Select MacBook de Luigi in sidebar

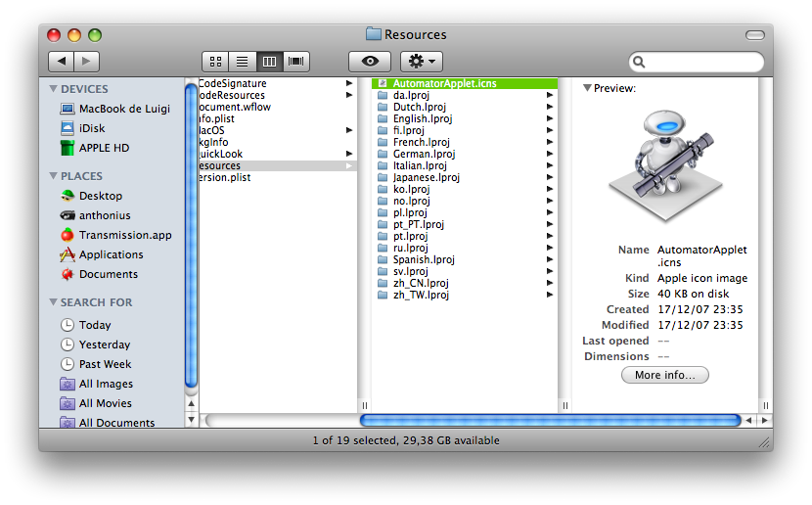(x=115, y=109)
